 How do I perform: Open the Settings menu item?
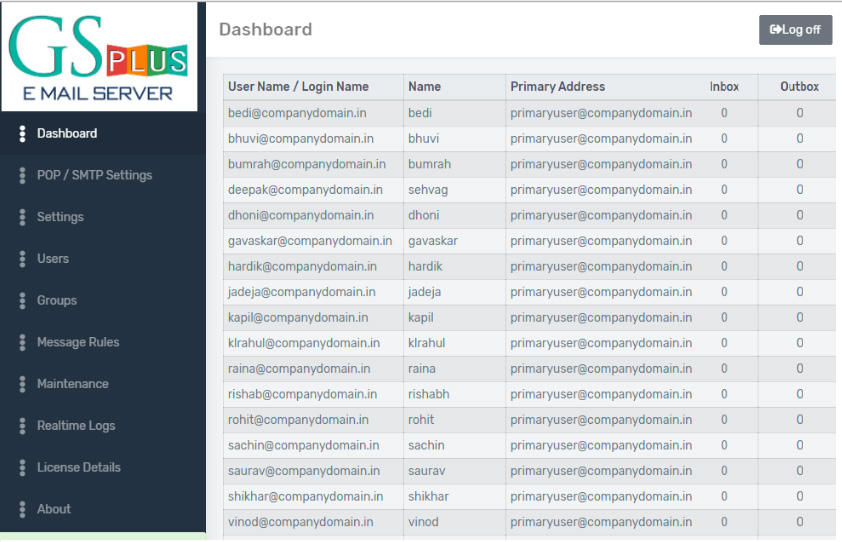coord(60,217)
